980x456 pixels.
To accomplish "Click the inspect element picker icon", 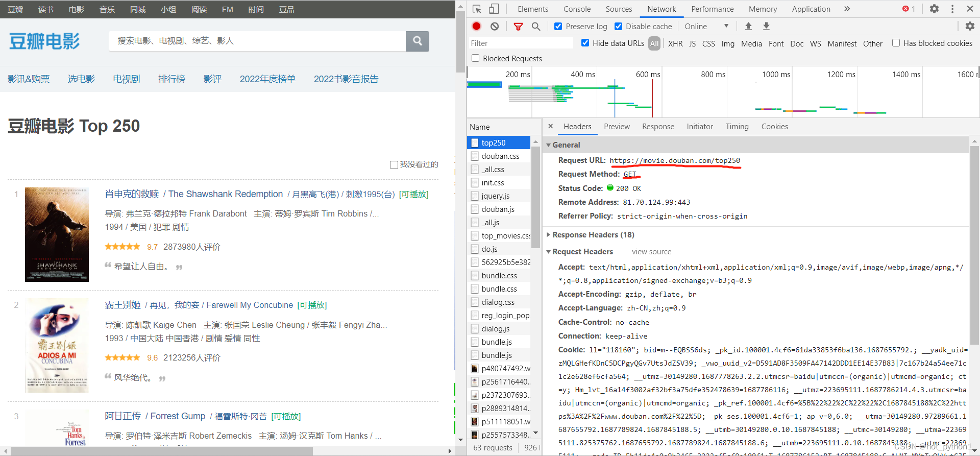I will click(477, 9).
